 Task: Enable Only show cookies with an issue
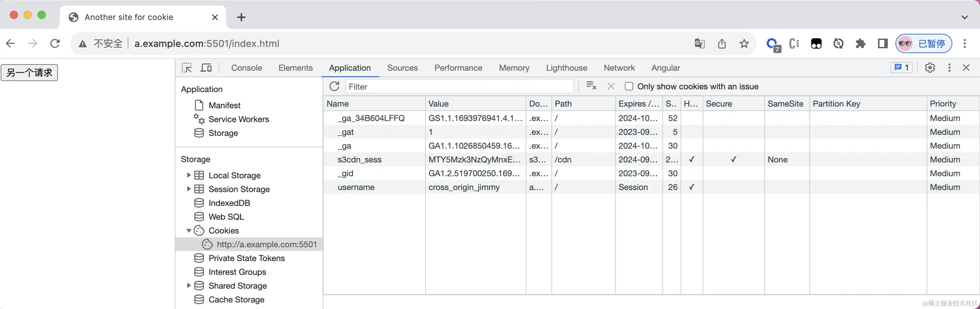pyautogui.click(x=629, y=86)
